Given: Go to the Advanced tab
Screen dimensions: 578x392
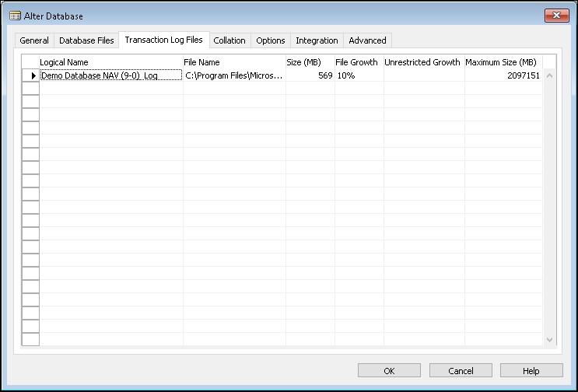Looking at the screenshot, I should click(x=367, y=40).
